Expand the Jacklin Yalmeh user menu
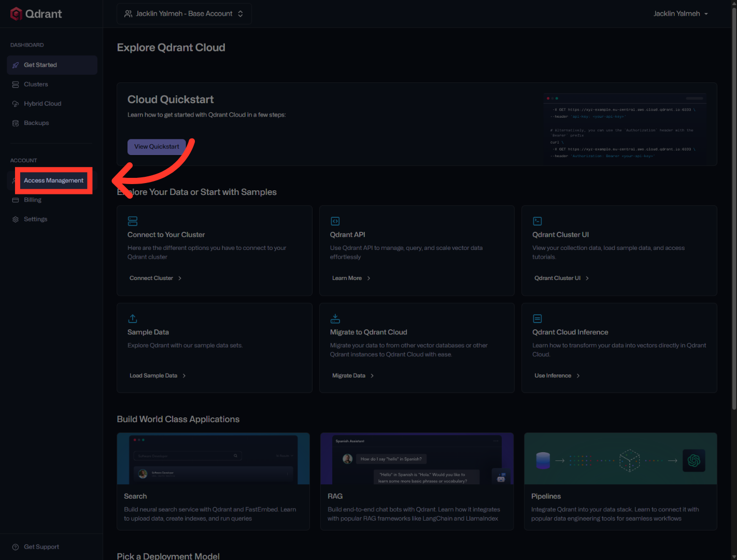Image resolution: width=737 pixels, height=560 pixels. (681, 13)
